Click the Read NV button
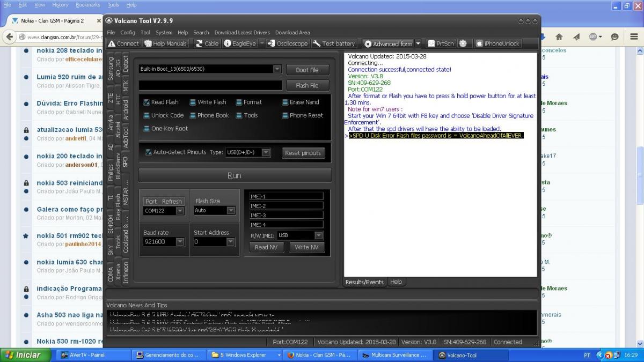The image size is (644, 362). tap(267, 247)
